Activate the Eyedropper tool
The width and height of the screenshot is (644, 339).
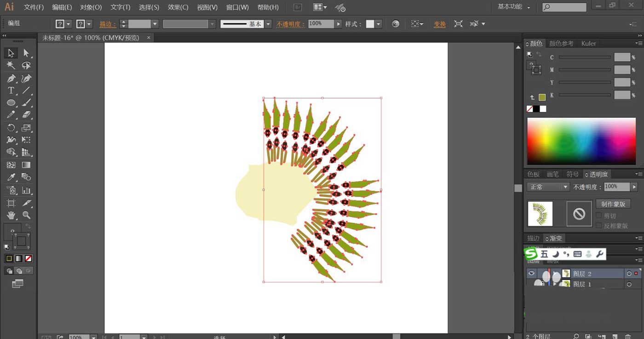coord(11,177)
